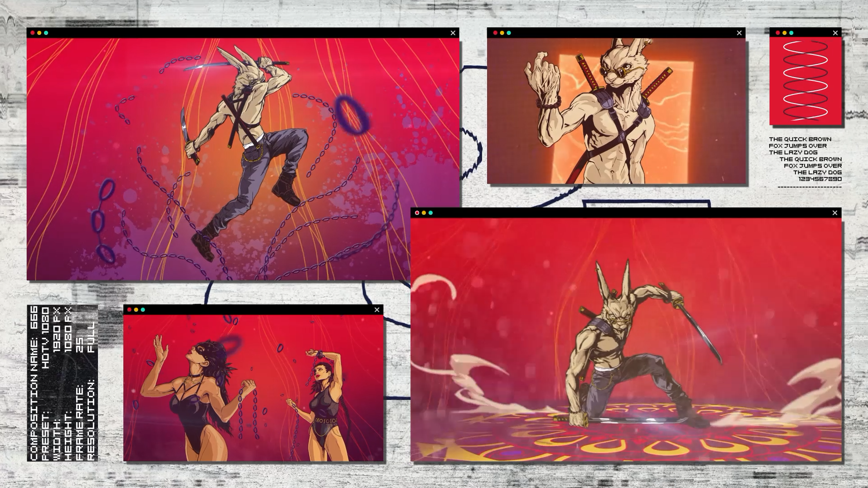Image resolution: width=868 pixels, height=488 pixels.
Task: Close the leaping rabbit swordsman window
Action: [453, 33]
